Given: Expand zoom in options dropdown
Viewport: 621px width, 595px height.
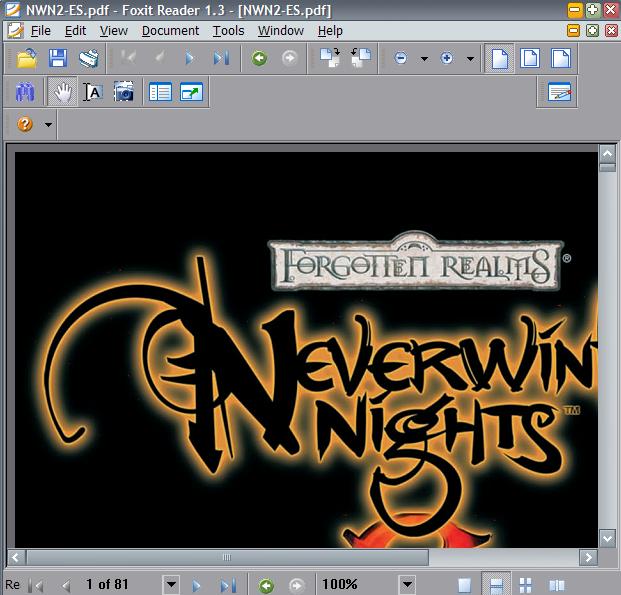Looking at the screenshot, I should click(470, 59).
